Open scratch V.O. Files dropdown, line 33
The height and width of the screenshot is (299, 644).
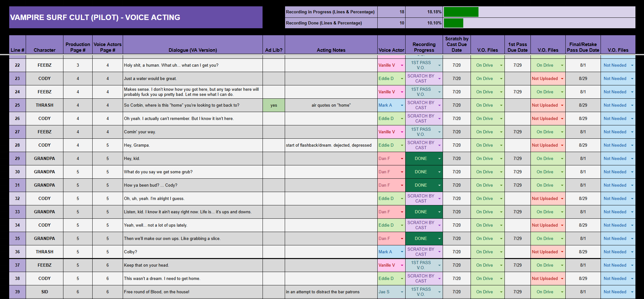(x=501, y=212)
